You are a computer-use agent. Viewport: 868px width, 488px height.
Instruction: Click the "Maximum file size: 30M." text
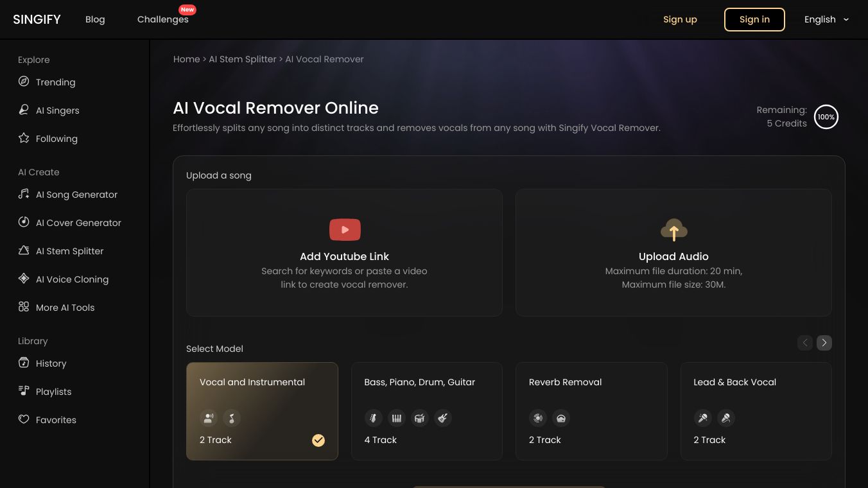click(x=674, y=284)
